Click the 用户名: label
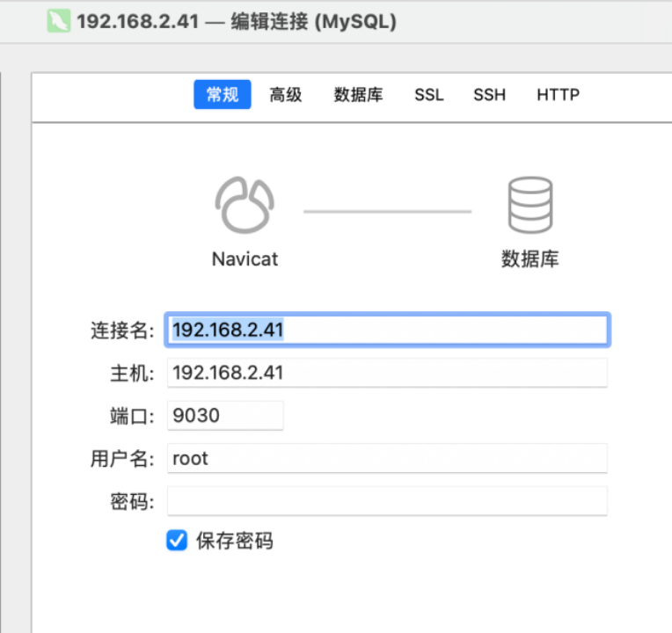The width and height of the screenshot is (672, 633). [122, 459]
